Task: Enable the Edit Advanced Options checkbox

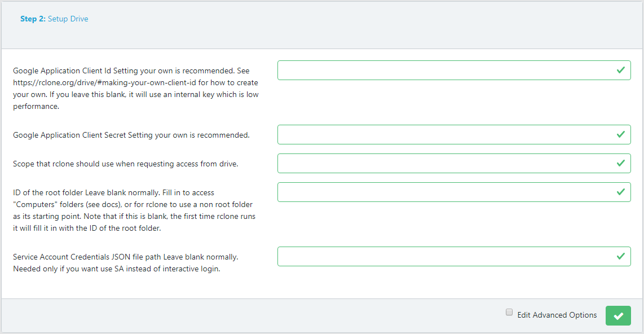Action: point(509,312)
